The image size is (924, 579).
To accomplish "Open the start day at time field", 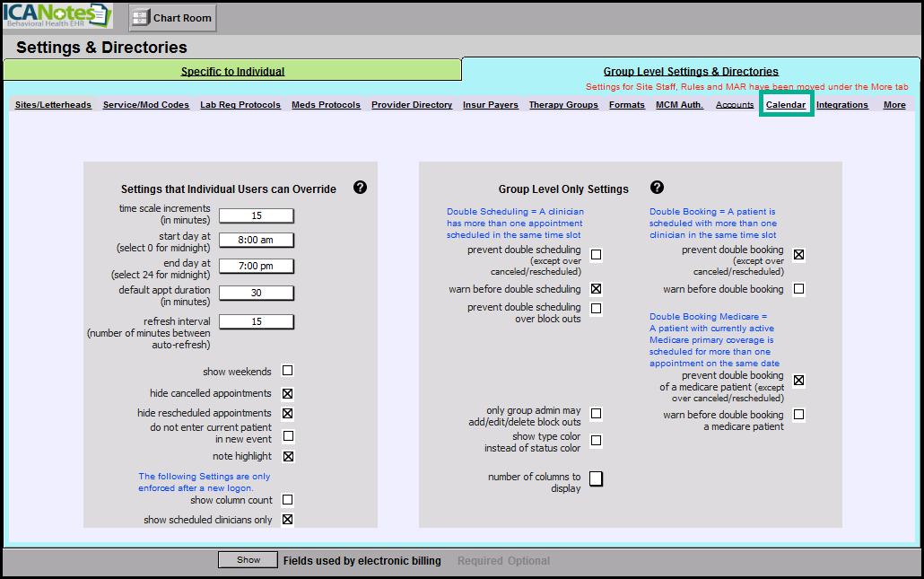I will coord(257,241).
